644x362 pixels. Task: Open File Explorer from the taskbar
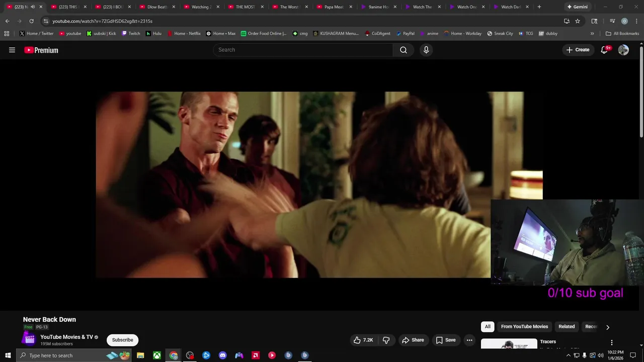140,355
